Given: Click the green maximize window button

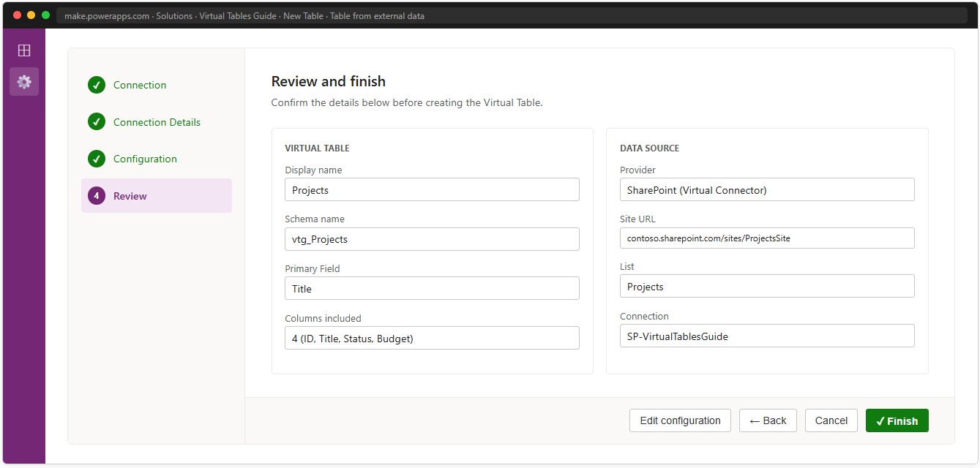Looking at the screenshot, I should [x=45, y=15].
